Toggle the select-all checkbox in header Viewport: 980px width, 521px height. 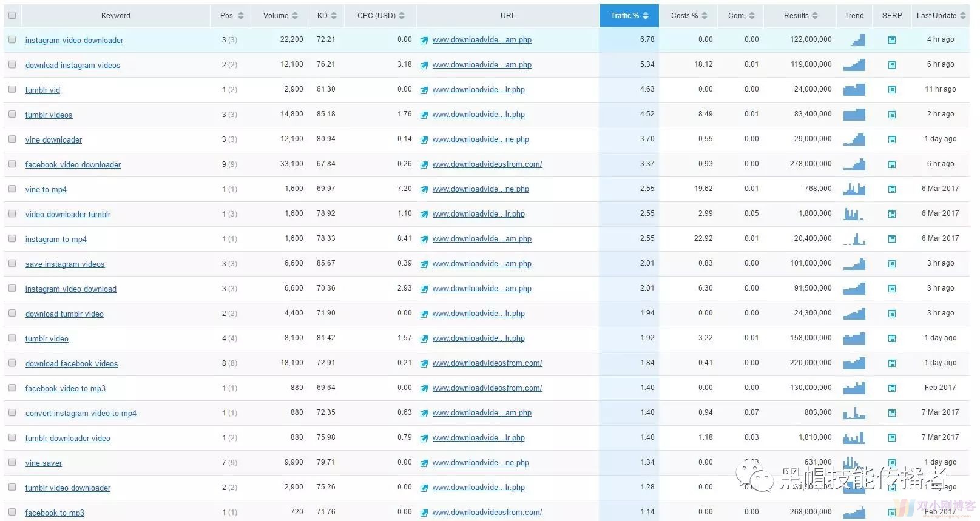pyautogui.click(x=12, y=15)
